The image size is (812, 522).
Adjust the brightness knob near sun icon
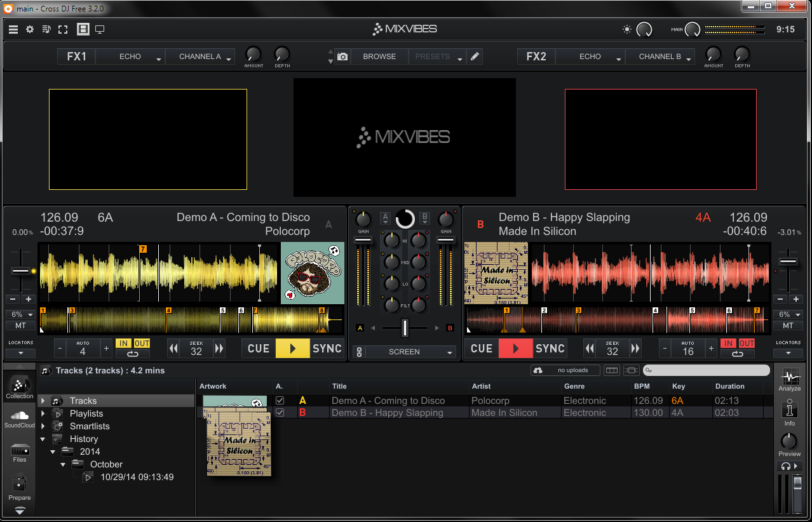644,29
